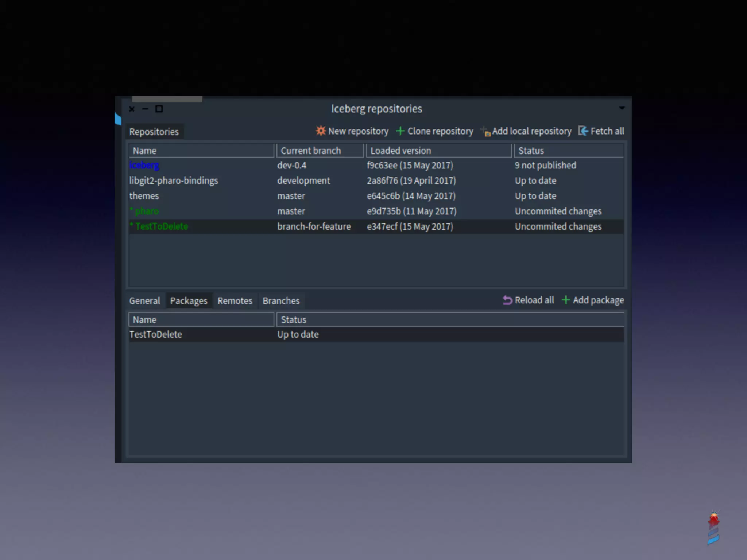Select the pharo repository row

click(147, 211)
